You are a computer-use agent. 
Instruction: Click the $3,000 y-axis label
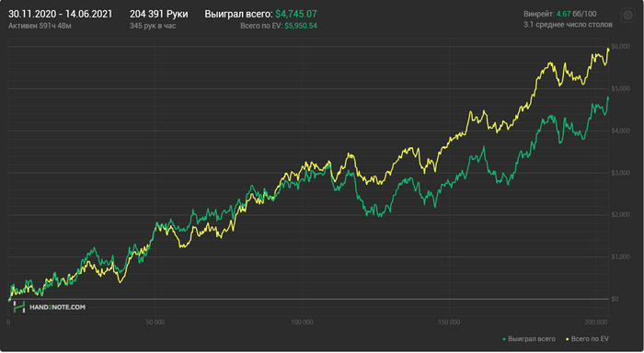[621, 173]
